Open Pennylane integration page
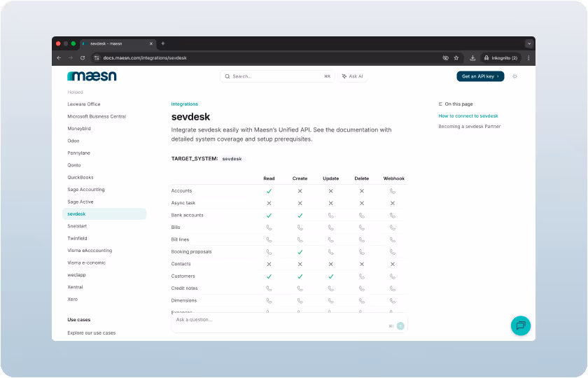The image size is (588, 378). point(78,153)
